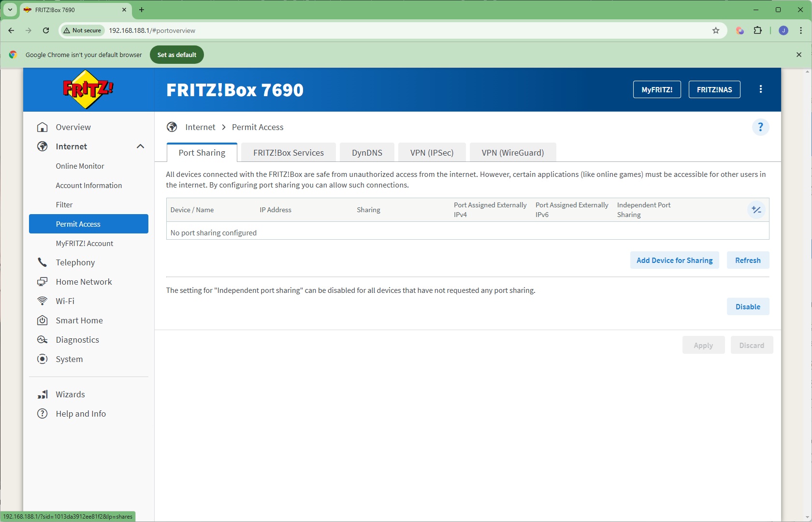Image resolution: width=812 pixels, height=522 pixels.
Task: Open a new browser tab
Action: [142, 10]
